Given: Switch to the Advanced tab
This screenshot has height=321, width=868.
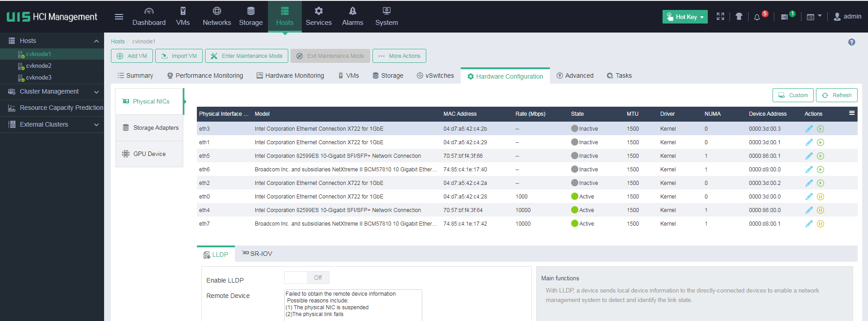Looking at the screenshot, I should tap(575, 76).
